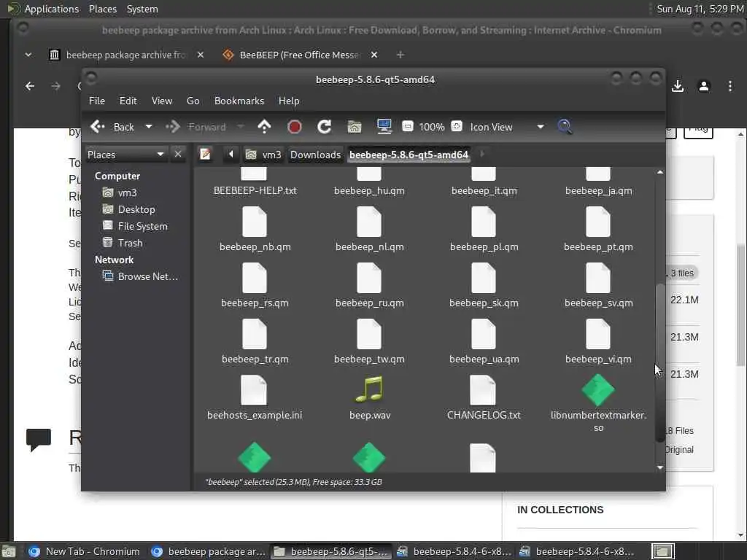Select the beebeep_sv.qm file icon
Image resolution: width=747 pixels, height=560 pixels.
598,278
